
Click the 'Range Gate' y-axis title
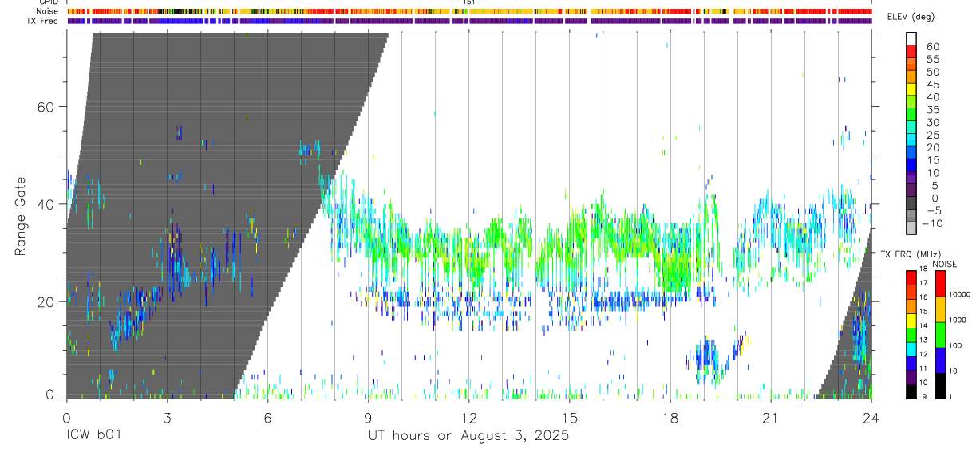[20, 215]
